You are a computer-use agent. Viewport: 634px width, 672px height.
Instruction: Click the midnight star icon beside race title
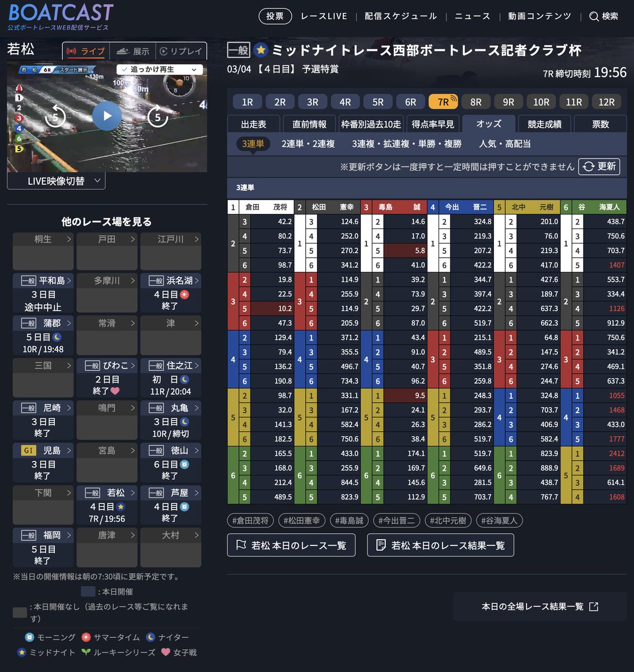pos(260,50)
